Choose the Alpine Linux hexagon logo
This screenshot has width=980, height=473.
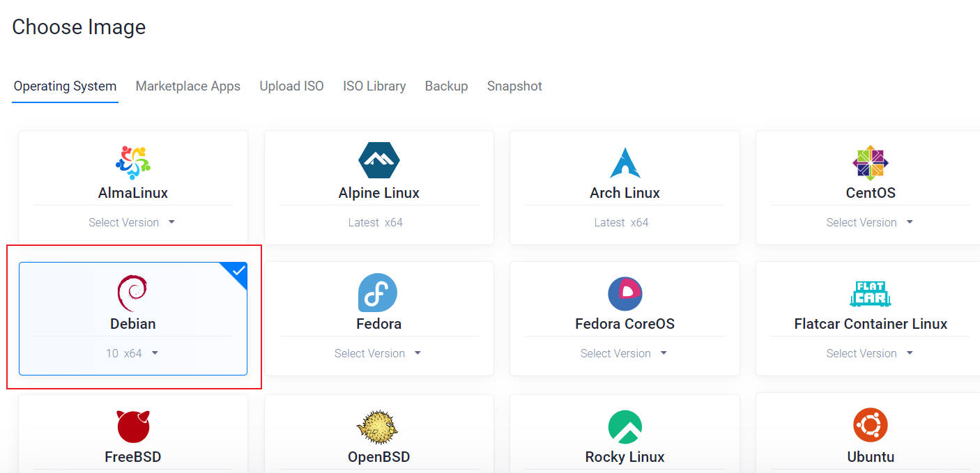click(378, 162)
